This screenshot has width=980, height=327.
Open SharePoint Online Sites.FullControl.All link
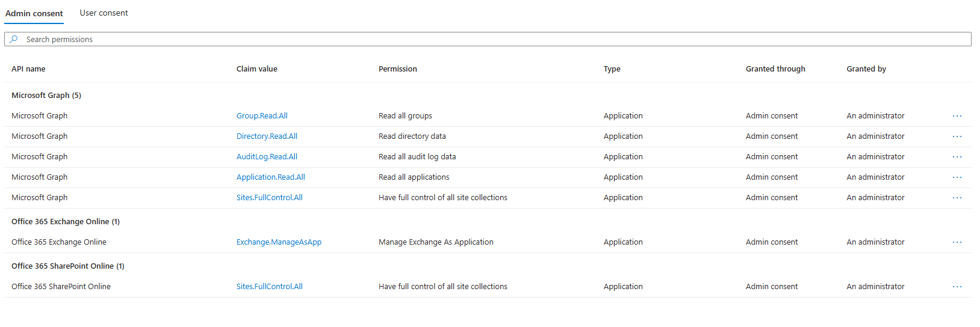[269, 287]
